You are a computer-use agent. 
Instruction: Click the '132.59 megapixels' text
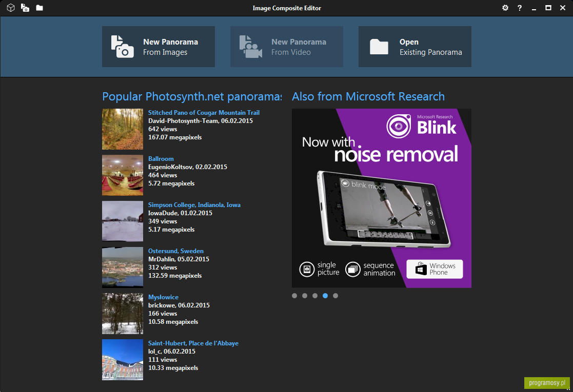tap(175, 276)
